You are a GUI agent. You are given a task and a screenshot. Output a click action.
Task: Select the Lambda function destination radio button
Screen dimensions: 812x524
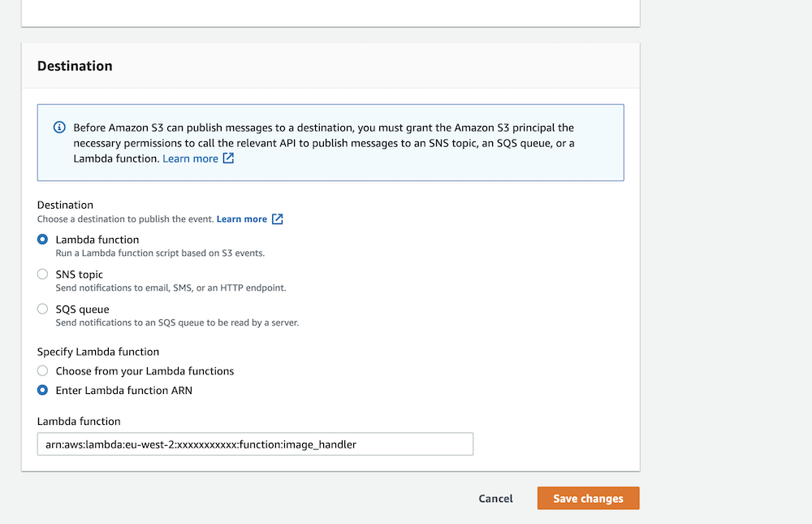(43, 240)
